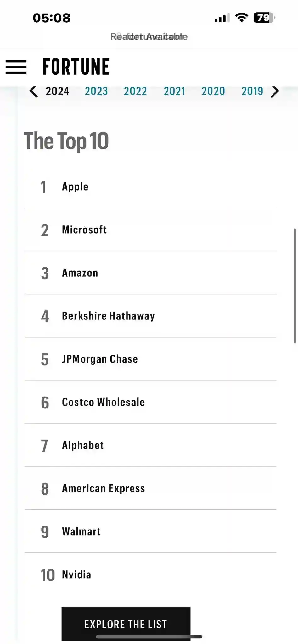Open the Costco Wholesale entry
Image resolution: width=298 pixels, height=644 pixels.
103,402
